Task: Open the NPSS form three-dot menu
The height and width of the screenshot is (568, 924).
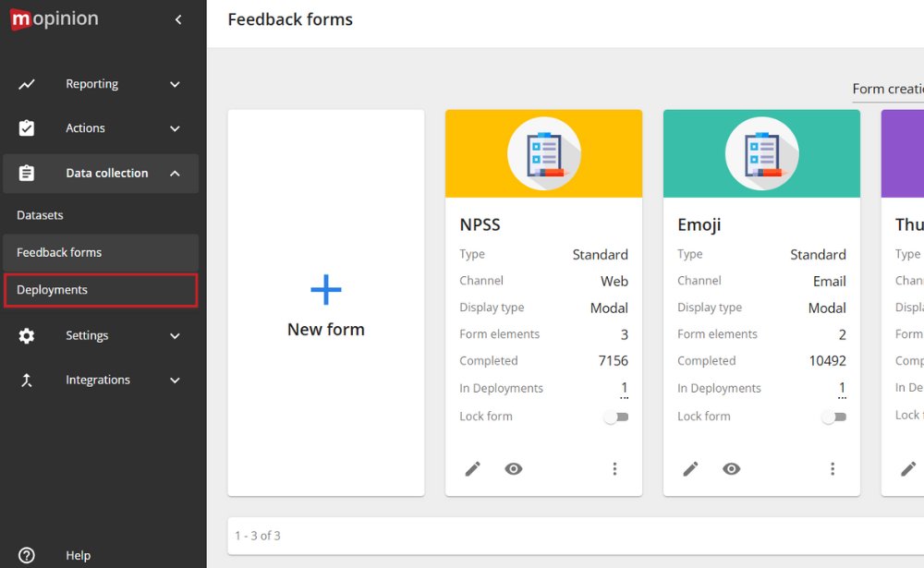Action: pyautogui.click(x=614, y=469)
